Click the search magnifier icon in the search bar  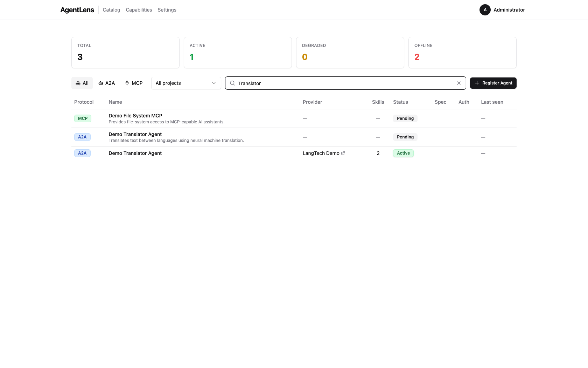point(232,83)
